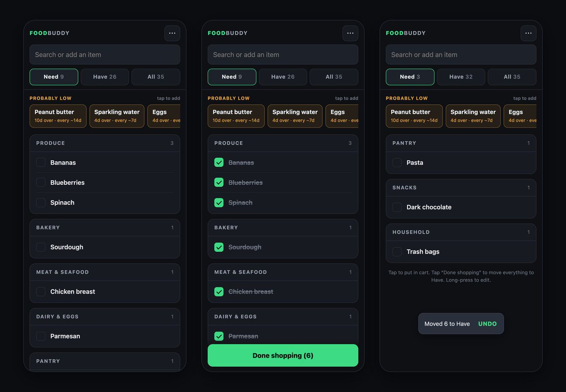Switch to the Have 26 tab in the middle phone
Screen dimensions: 566x392
pyautogui.click(x=283, y=77)
